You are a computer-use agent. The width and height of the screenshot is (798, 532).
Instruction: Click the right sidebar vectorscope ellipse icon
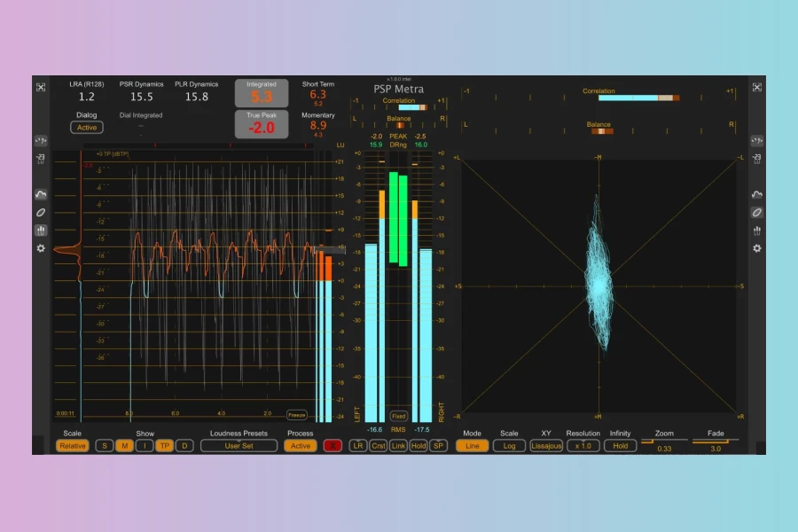pyautogui.click(x=756, y=213)
